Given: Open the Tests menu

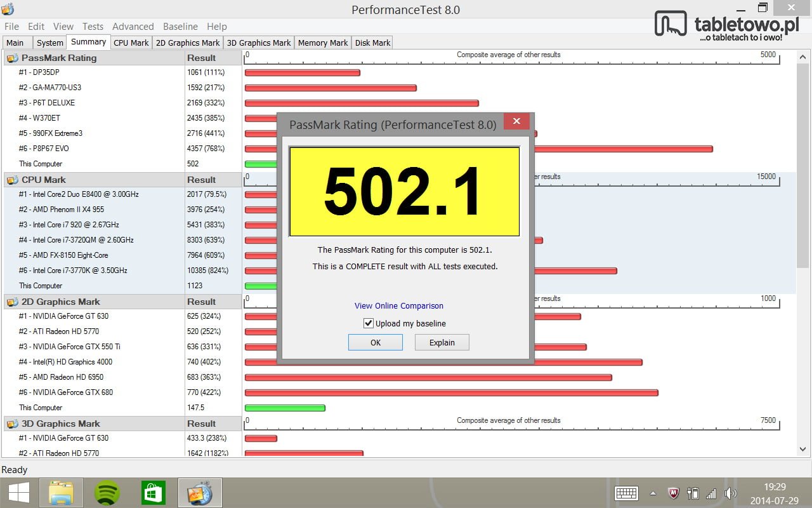Looking at the screenshot, I should pos(93,27).
